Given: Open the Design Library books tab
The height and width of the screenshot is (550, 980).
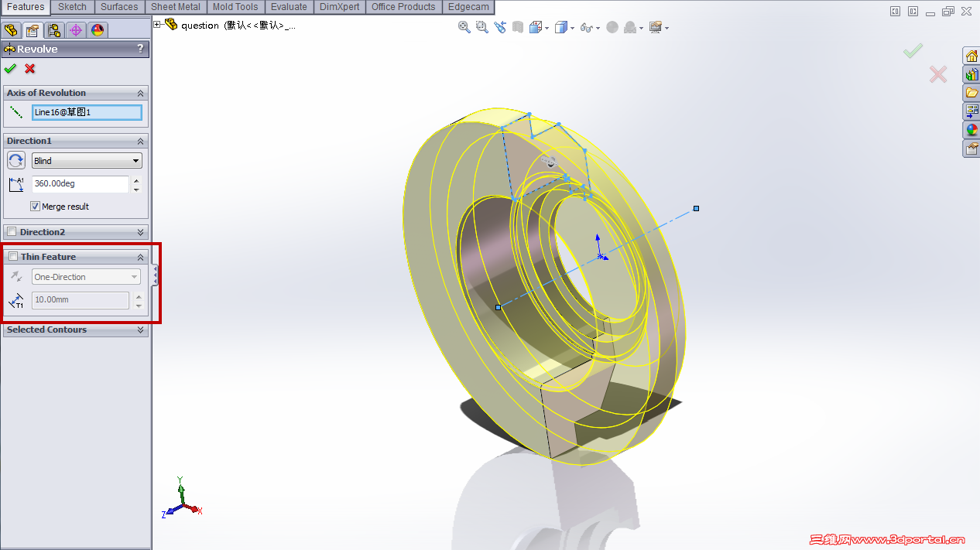Looking at the screenshot, I should (x=971, y=74).
